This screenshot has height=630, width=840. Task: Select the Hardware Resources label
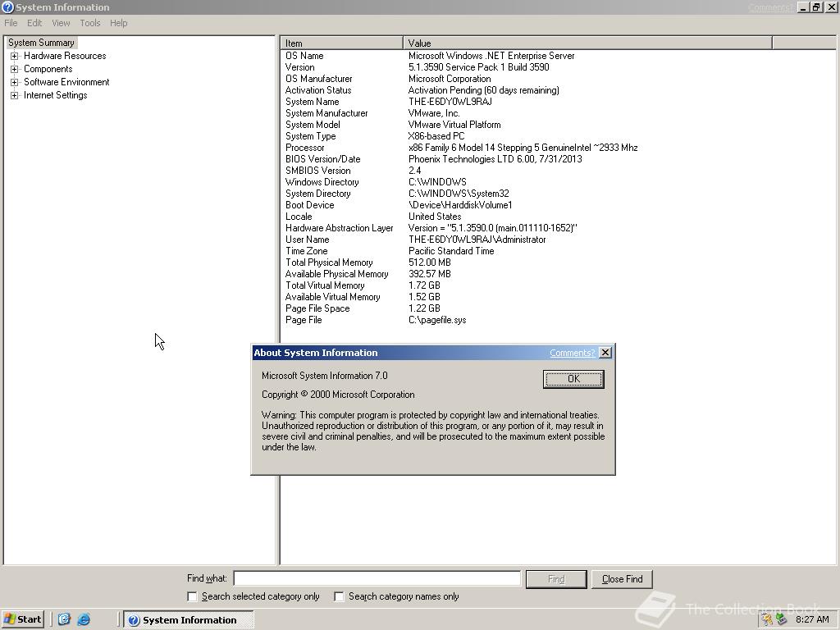pyautogui.click(x=65, y=56)
